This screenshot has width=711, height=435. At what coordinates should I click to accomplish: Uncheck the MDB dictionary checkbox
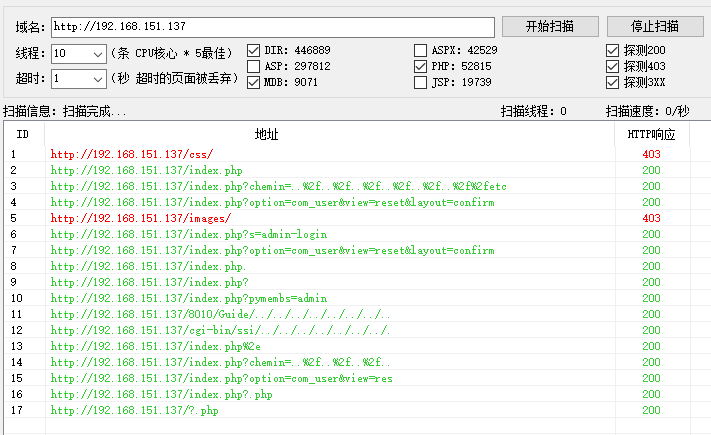coord(253,83)
